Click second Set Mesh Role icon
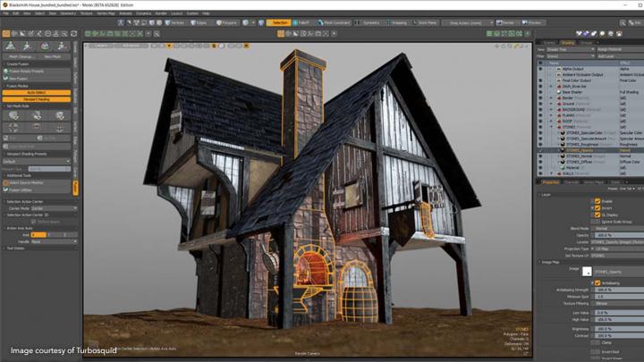This screenshot has height=362, width=644. pyautogui.click(x=37, y=115)
